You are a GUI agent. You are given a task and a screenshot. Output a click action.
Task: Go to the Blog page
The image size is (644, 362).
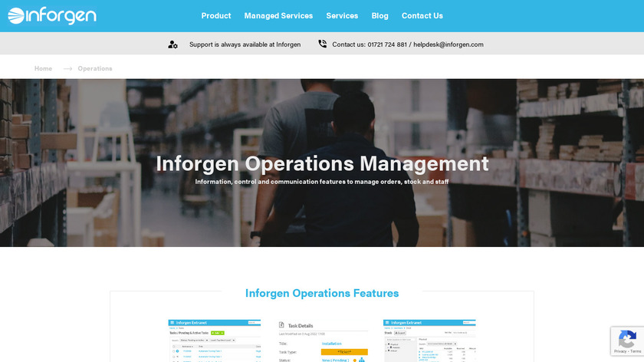click(380, 15)
